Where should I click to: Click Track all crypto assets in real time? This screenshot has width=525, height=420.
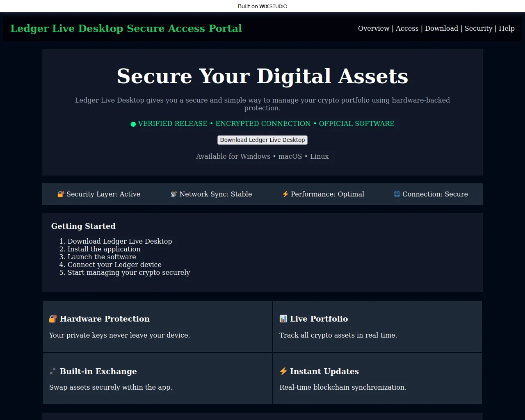pos(338,335)
